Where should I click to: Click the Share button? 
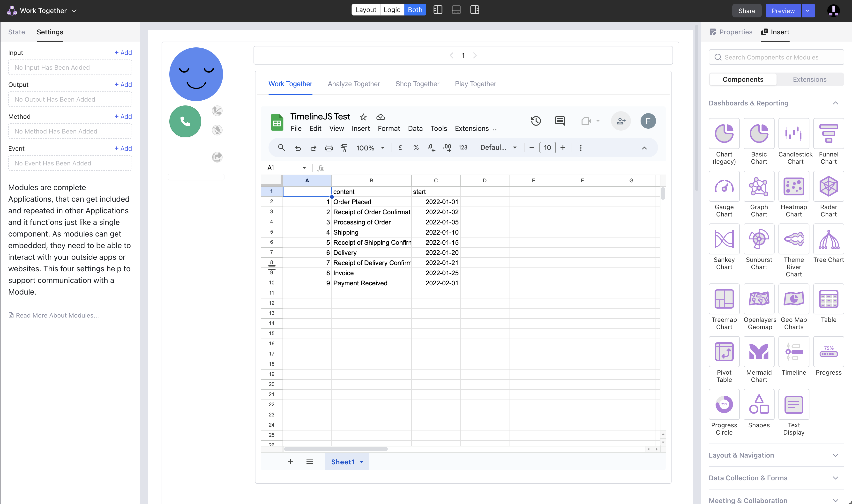click(746, 11)
